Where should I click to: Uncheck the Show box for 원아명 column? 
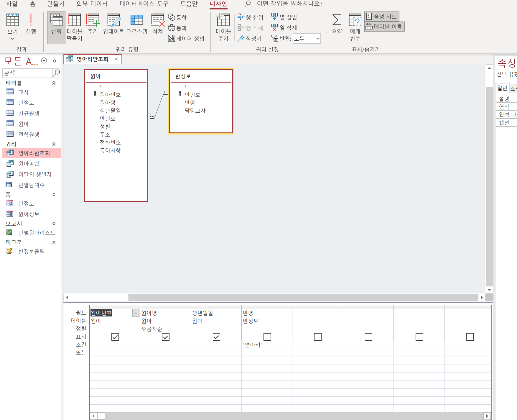[166, 337]
